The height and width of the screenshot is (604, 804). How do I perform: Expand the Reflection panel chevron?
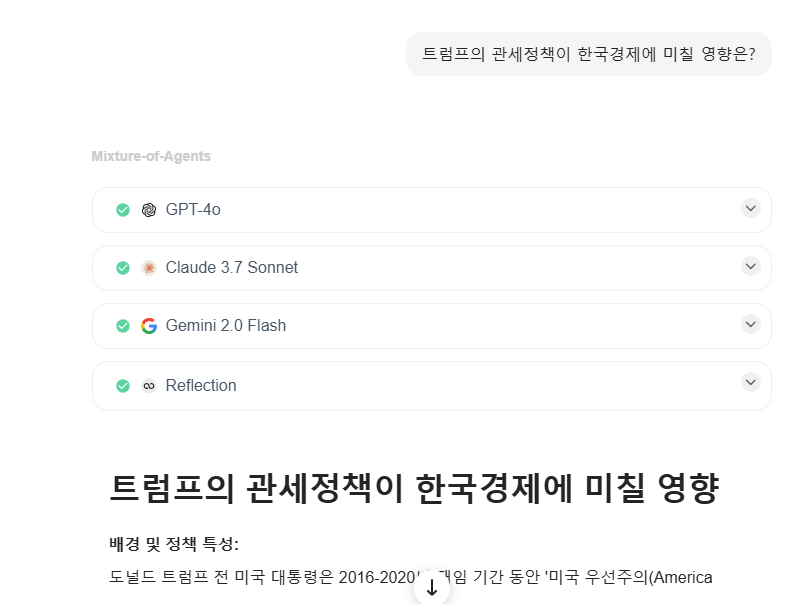pyautogui.click(x=751, y=382)
